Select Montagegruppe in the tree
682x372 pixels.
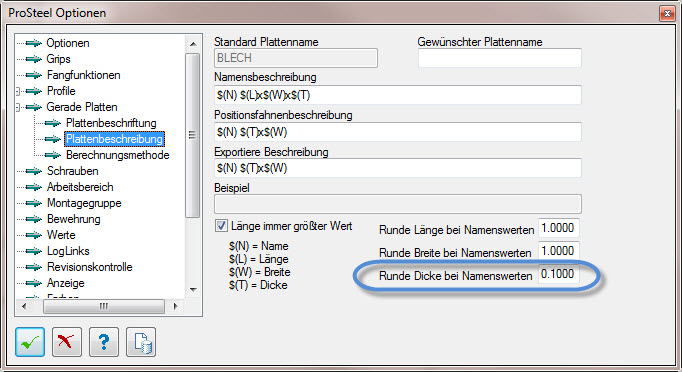(84, 203)
